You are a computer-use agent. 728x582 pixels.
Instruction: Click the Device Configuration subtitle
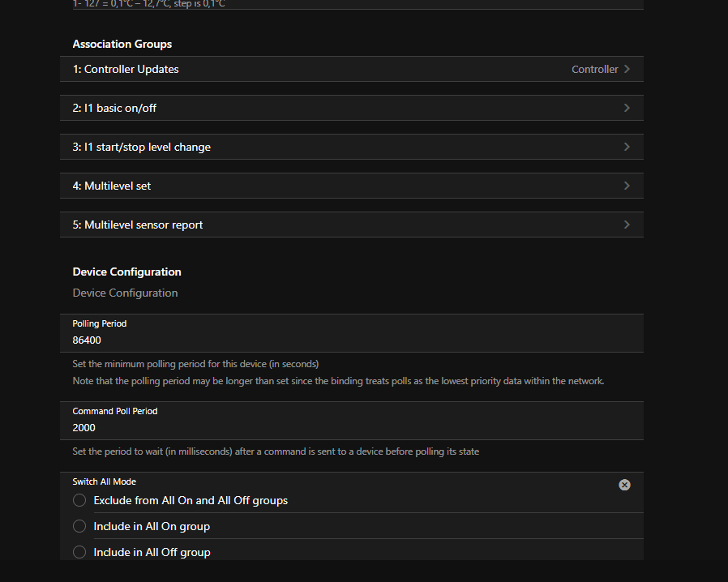coord(125,293)
